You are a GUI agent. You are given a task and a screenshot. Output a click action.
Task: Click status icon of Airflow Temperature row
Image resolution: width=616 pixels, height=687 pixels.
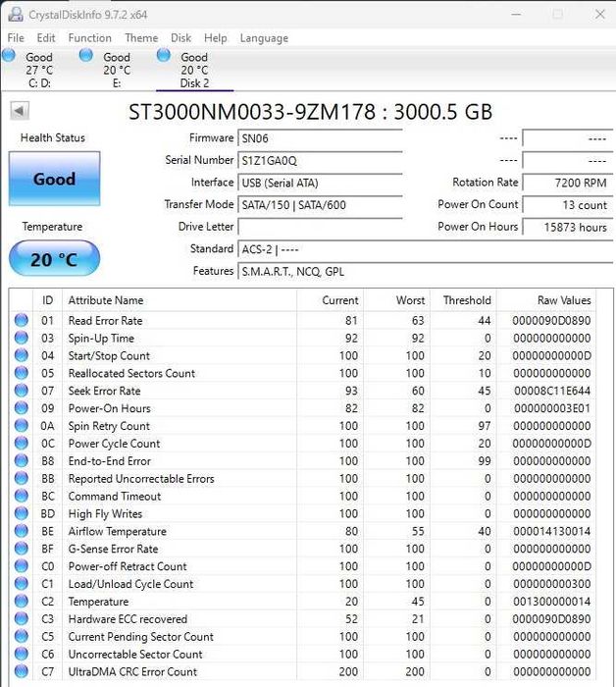[21, 531]
